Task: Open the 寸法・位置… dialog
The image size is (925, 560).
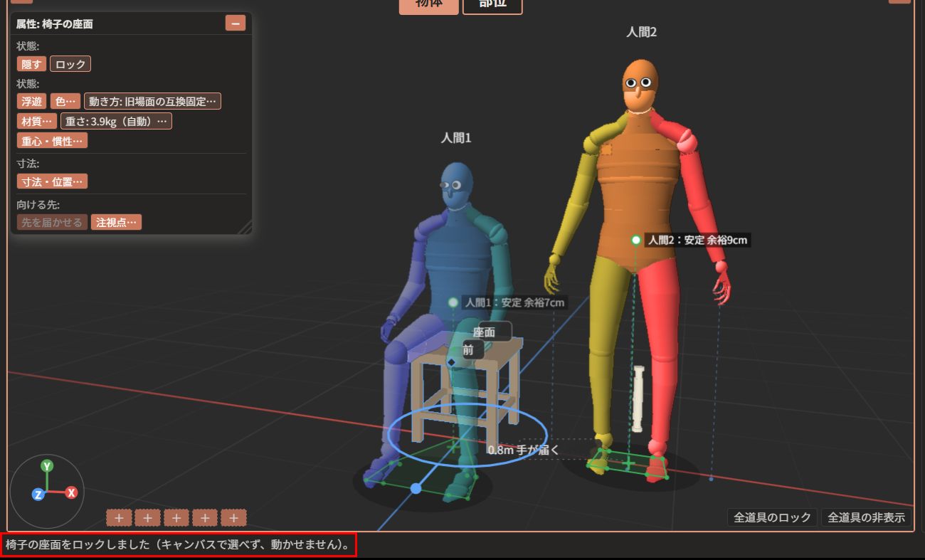Action: pos(53,181)
